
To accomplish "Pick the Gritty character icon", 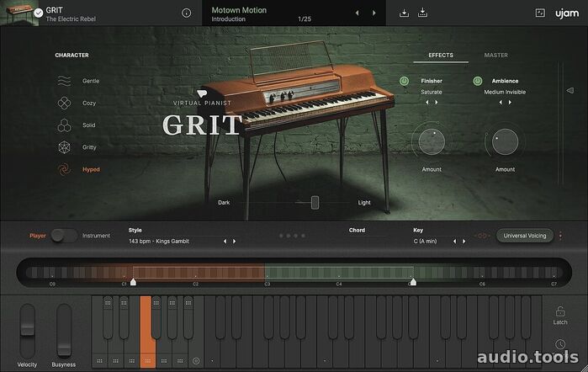I will click(x=64, y=147).
